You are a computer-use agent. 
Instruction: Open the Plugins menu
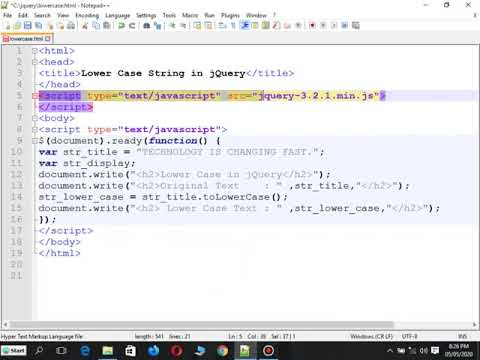tap(230, 15)
